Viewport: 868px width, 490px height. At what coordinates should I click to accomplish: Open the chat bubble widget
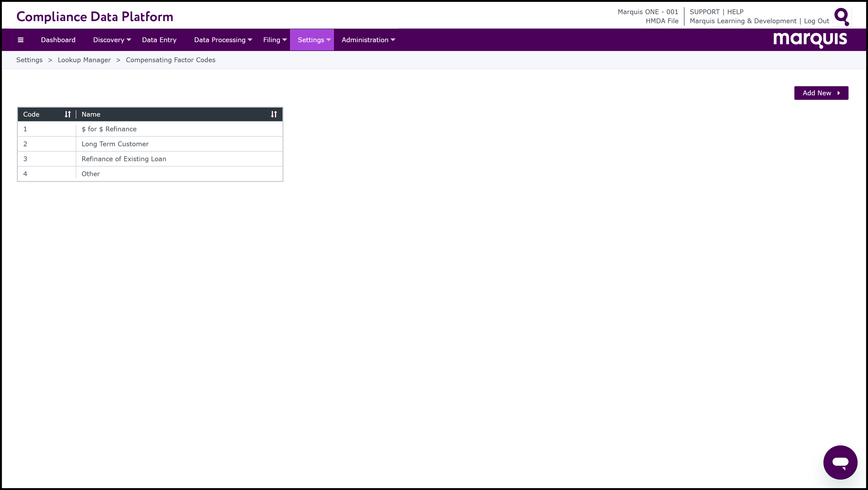click(840, 462)
